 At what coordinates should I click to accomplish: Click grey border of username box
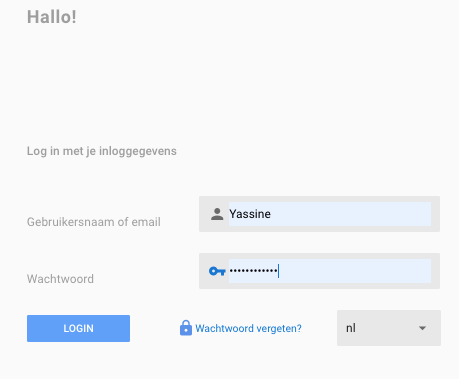tap(319, 199)
